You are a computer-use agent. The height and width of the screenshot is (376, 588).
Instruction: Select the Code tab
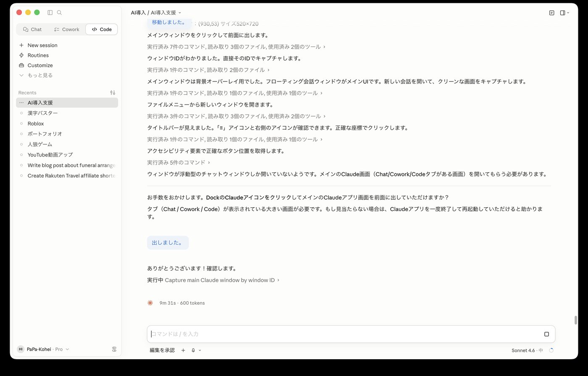tap(101, 29)
